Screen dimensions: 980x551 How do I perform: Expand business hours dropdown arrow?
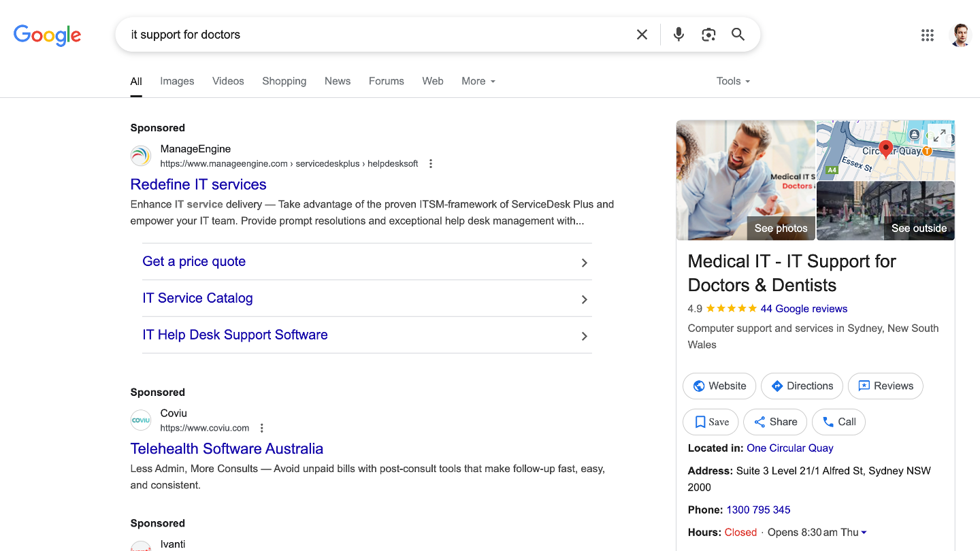[x=864, y=533]
